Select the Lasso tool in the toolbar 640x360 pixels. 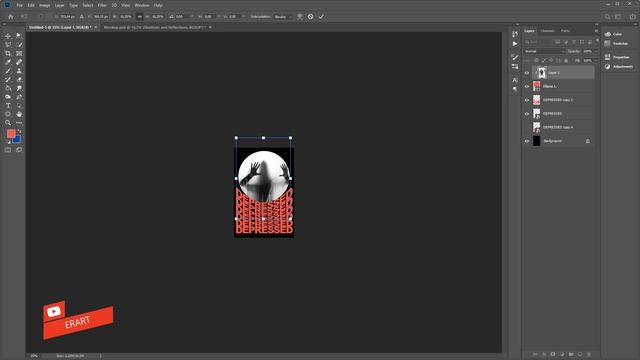[8, 44]
